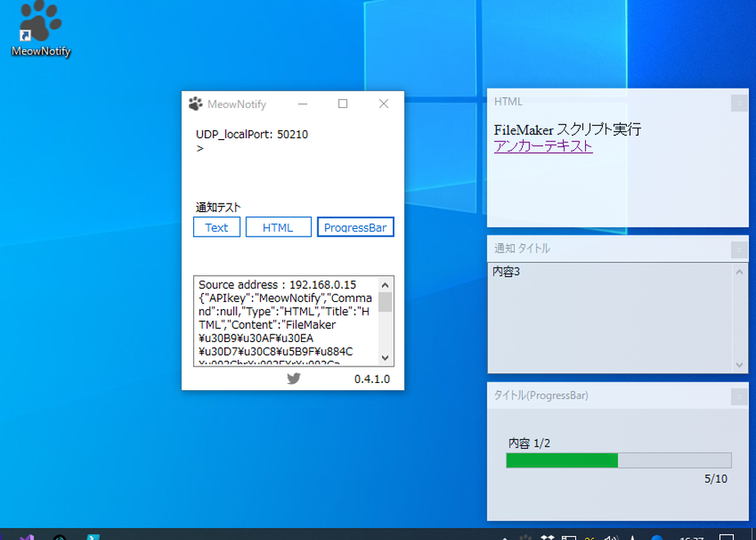Click up arrow in 内容3 notification scrollbar
This screenshot has height=540, width=756.
pos(739,272)
